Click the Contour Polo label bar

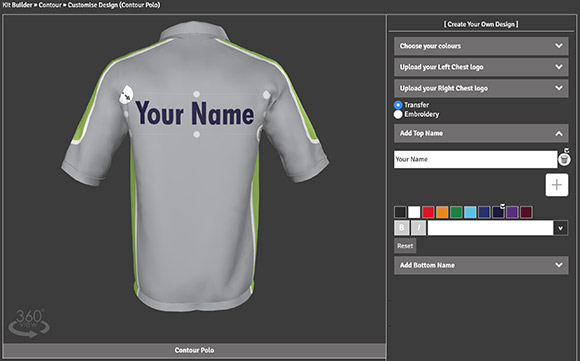(x=195, y=350)
